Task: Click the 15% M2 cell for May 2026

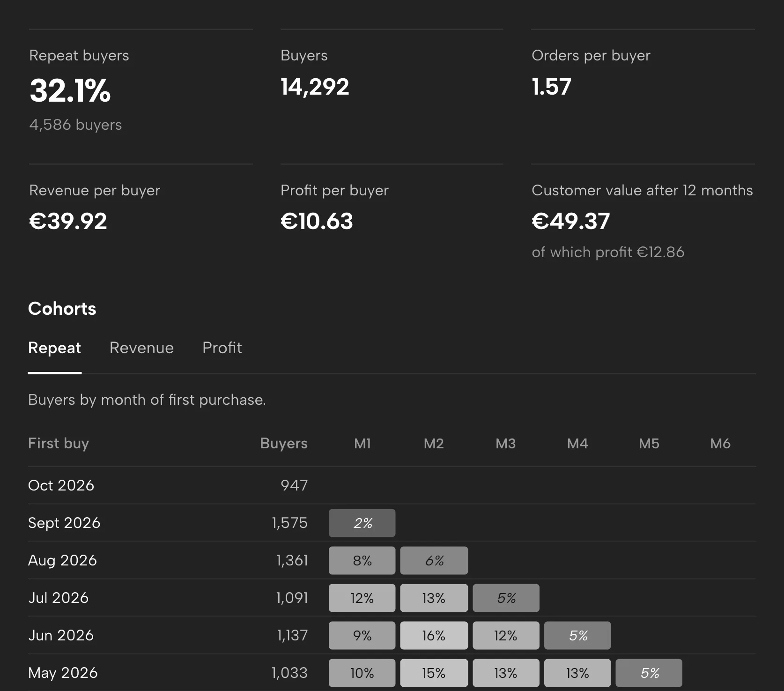Action: (x=434, y=673)
